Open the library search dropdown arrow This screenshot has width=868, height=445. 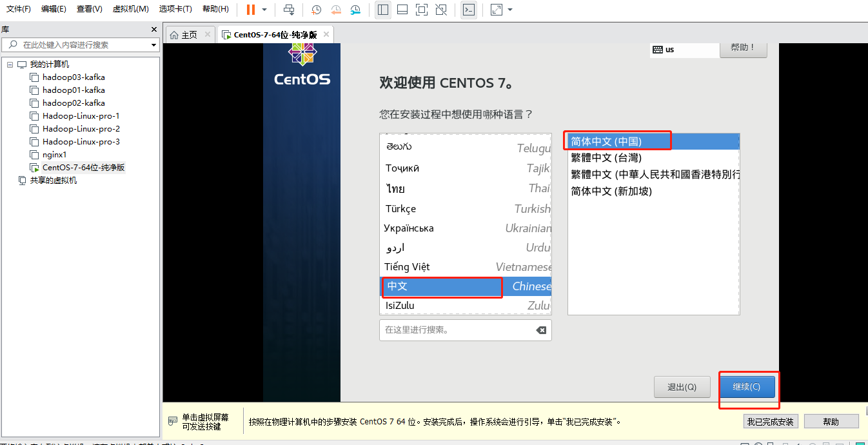(x=154, y=45)
